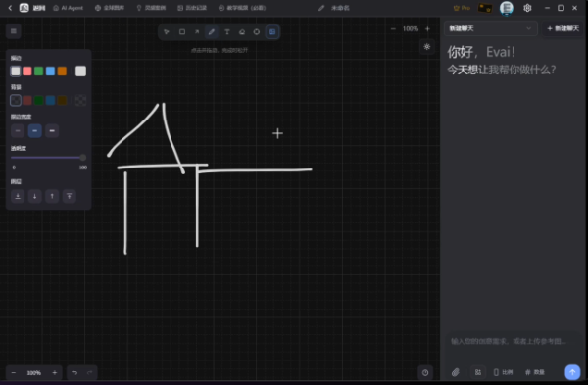588x385 pixels.
Task: Zoom in with the plus button at the canvas bottom left
Action: (x=54, y=372)
